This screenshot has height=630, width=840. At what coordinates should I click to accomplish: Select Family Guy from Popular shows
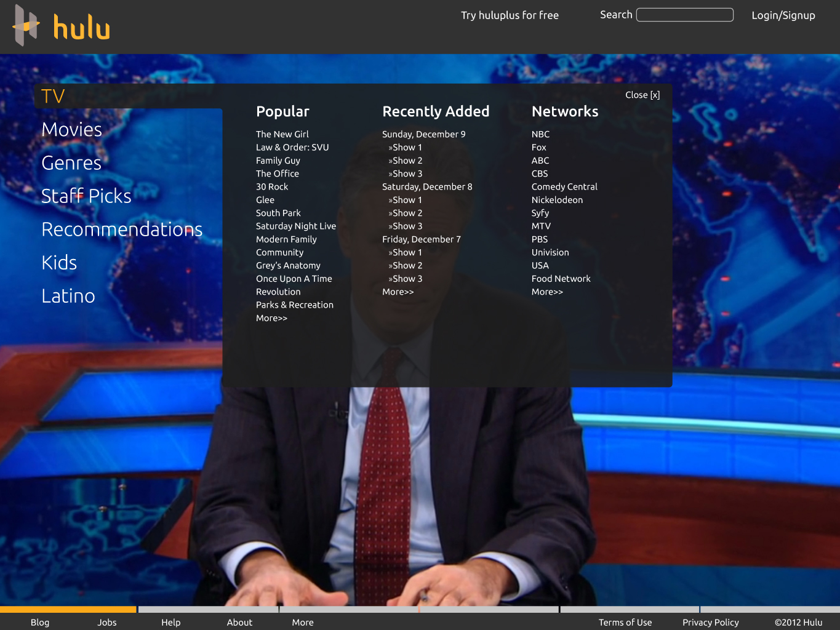(278, 161)
